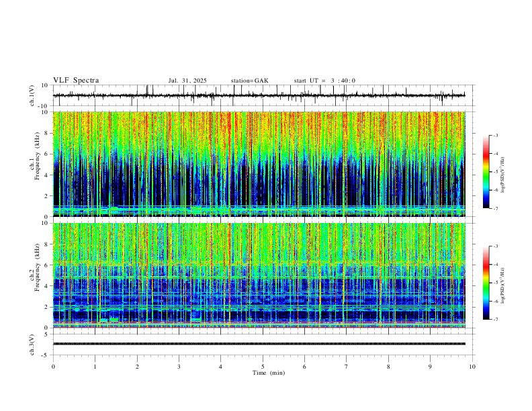Click the "Time (min)" axis label
The width and height of the screenshot is (532, 411).
[x=269, y=373]
